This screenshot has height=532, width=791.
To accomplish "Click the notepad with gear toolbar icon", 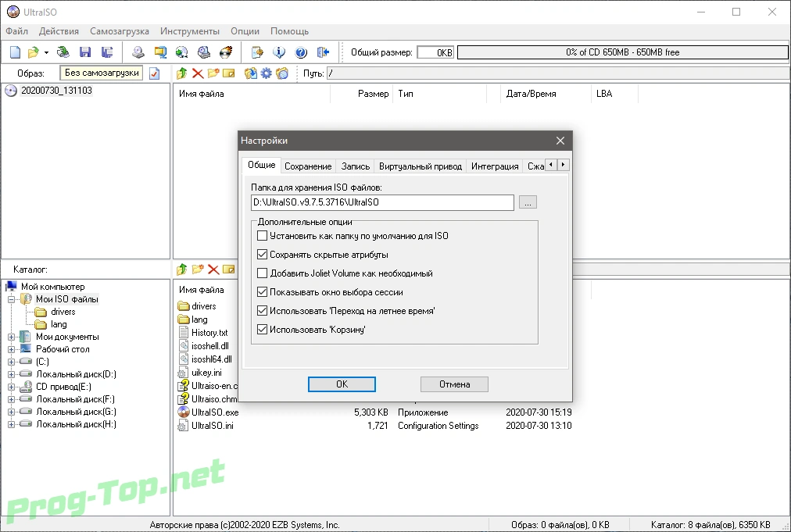I will coord(257,52).
